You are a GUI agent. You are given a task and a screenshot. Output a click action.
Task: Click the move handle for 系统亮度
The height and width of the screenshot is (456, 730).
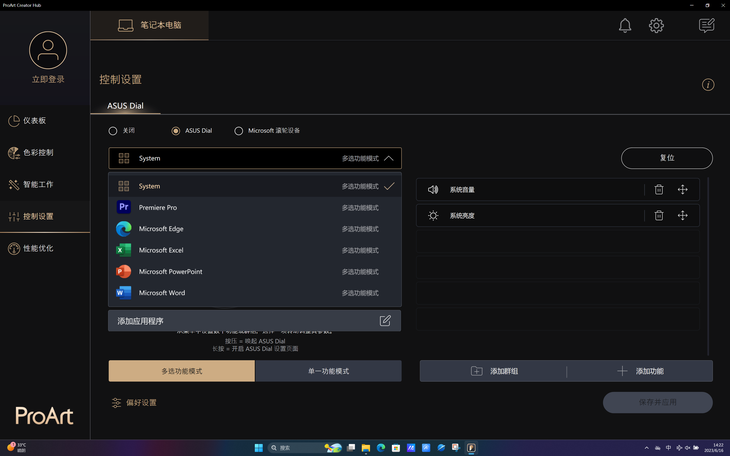pos(682,216)
